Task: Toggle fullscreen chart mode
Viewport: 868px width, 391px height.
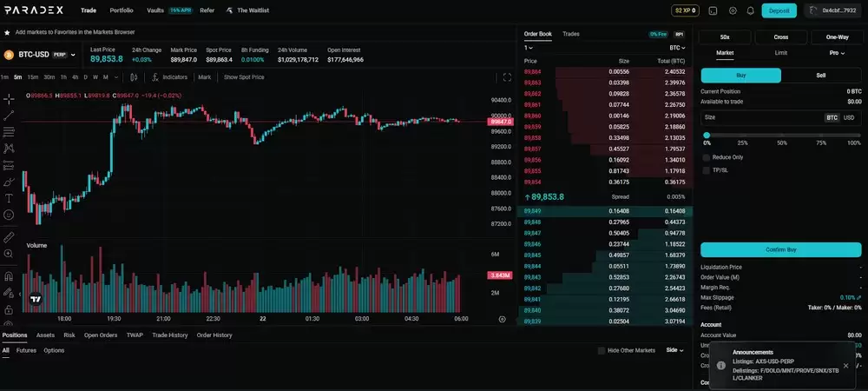Action: click(x=507, y=77)
